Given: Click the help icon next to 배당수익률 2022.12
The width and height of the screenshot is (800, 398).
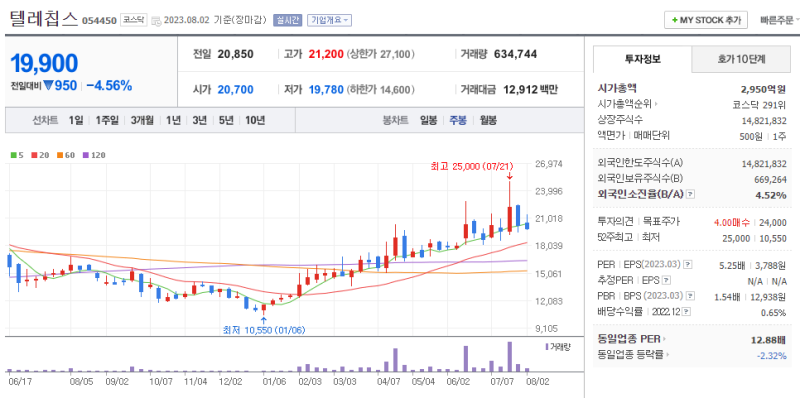Looking at the screenshot, I should point(687,311).
